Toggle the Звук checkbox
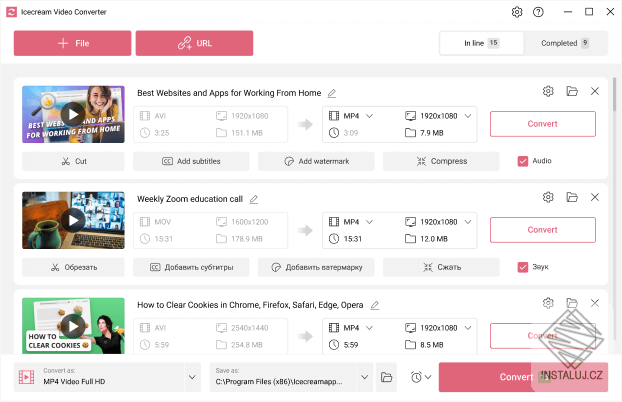Screen dimensions: 622x402 click(x=523, y=267)
